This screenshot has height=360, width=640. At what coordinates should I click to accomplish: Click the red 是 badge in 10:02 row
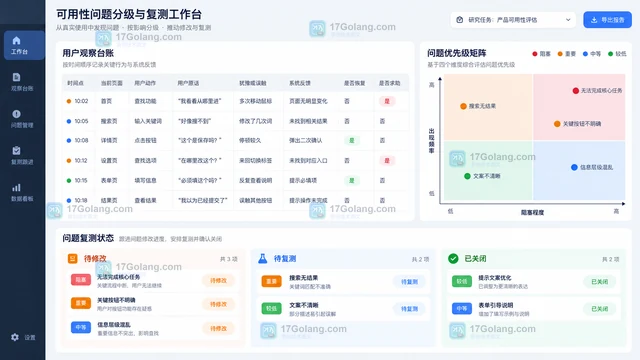[387, 101]
